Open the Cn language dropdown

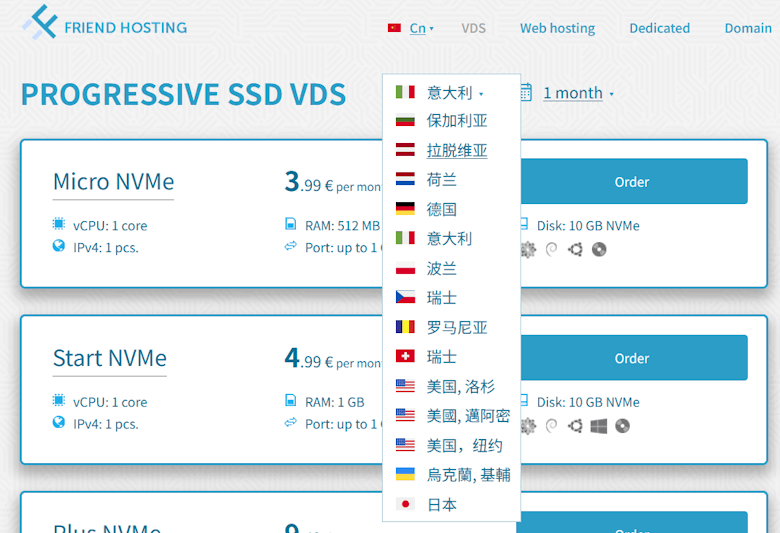pyautogui.click(x=419, y=28)
